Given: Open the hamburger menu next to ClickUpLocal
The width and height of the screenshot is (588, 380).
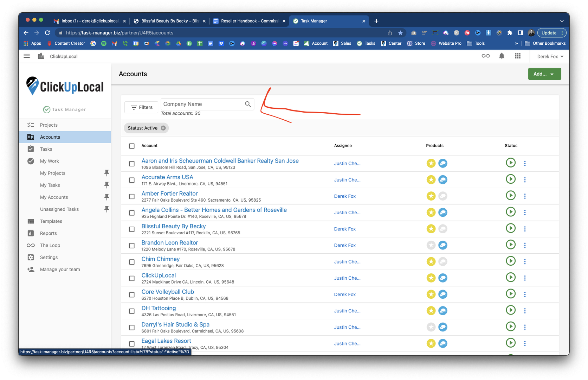Looking at the screenshot, I should 27,56.
